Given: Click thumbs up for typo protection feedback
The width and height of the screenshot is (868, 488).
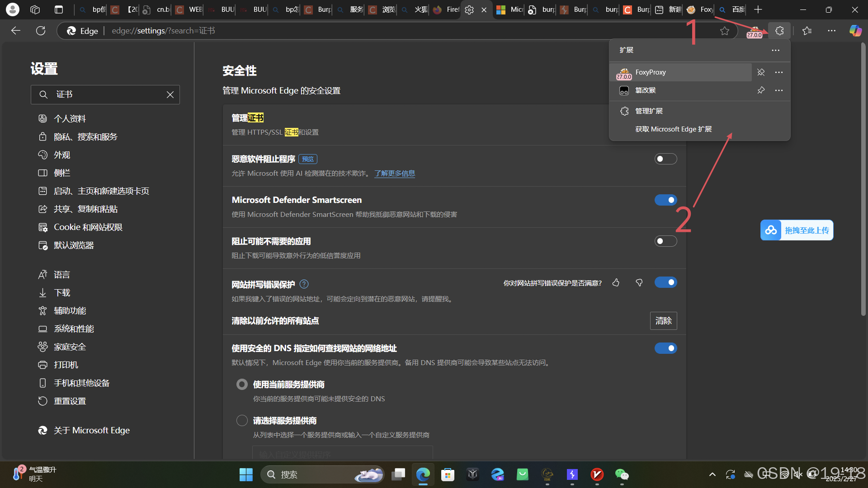Looking at the screenshot, I should (616, 283).
